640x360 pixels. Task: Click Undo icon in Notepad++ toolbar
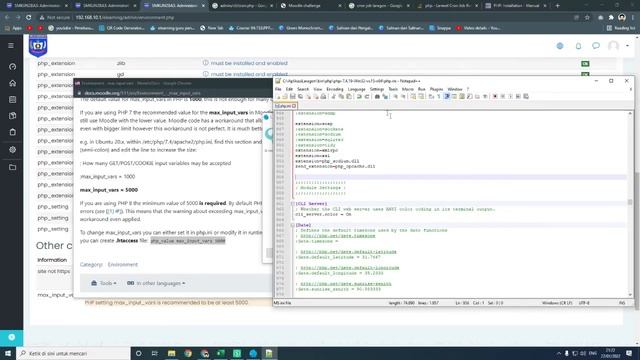(x=359, y=96)
